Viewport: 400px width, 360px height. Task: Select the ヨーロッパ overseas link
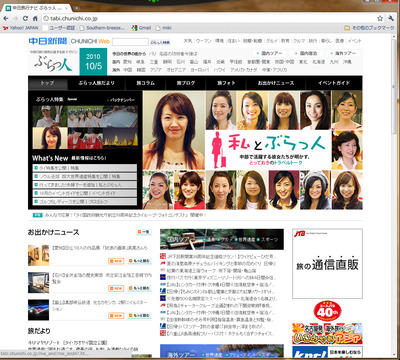(x=199, y=70)
